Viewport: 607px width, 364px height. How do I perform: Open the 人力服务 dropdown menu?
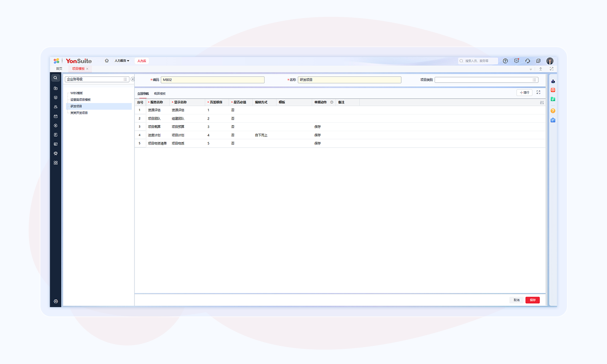click(122, 61)
